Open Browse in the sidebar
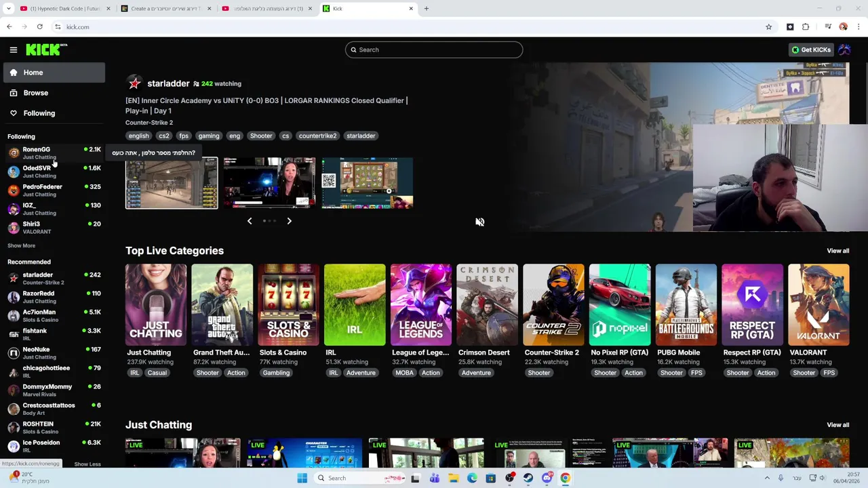Viewport: 868px width, 488px height. coord(54,93)
